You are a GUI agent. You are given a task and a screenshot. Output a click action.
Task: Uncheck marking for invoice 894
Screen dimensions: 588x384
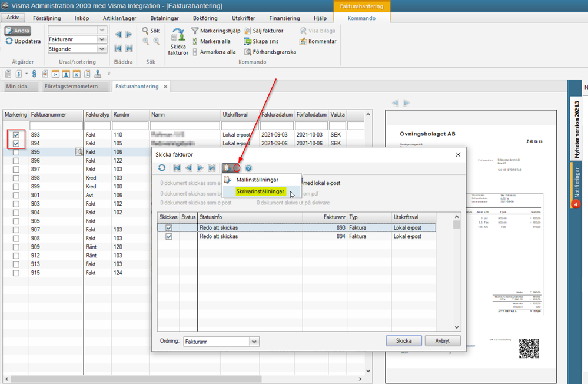point(16,143)
